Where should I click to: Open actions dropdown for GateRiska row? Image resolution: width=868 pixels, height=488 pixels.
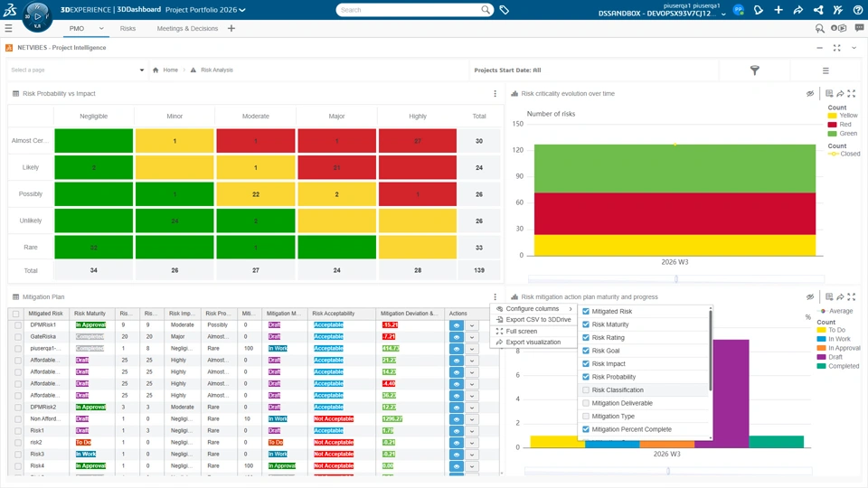472,337
